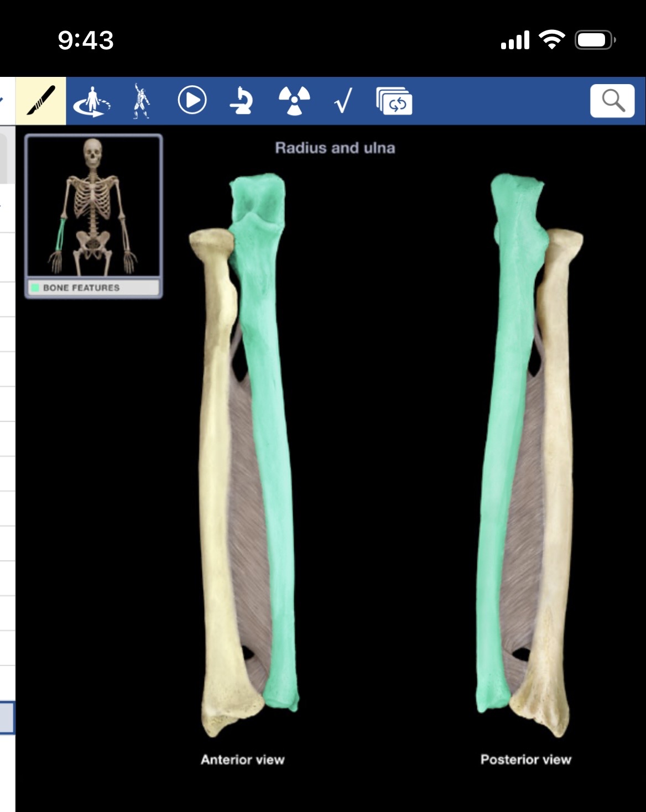646x812 pixels.
Task: Tap the cellular signal bars
Action: 515,40
